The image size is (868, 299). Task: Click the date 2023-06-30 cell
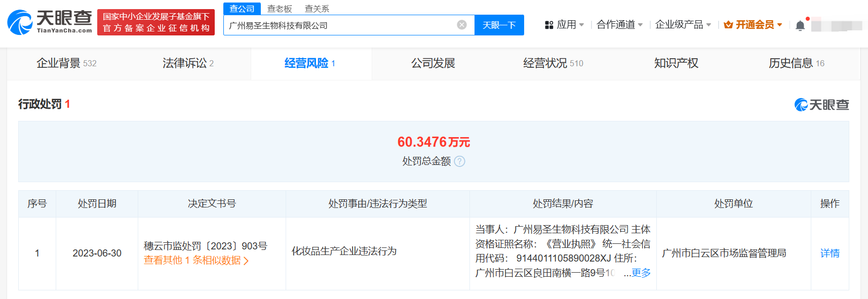point(97,253)
